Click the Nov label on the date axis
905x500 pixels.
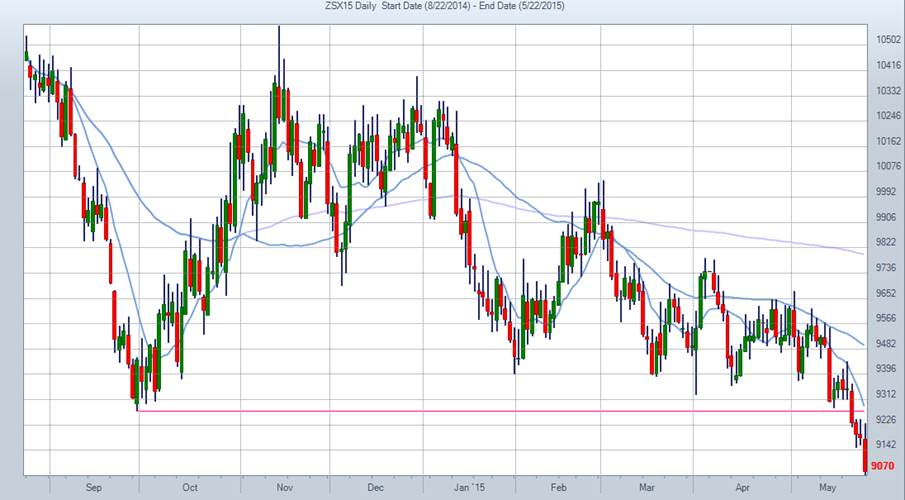(x=284, y=488)
